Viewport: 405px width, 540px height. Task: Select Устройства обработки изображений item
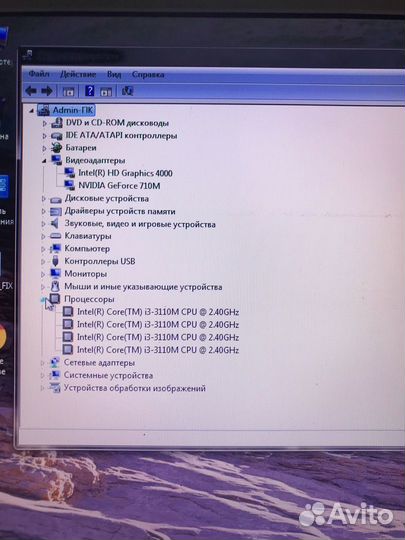click(135, 388)
